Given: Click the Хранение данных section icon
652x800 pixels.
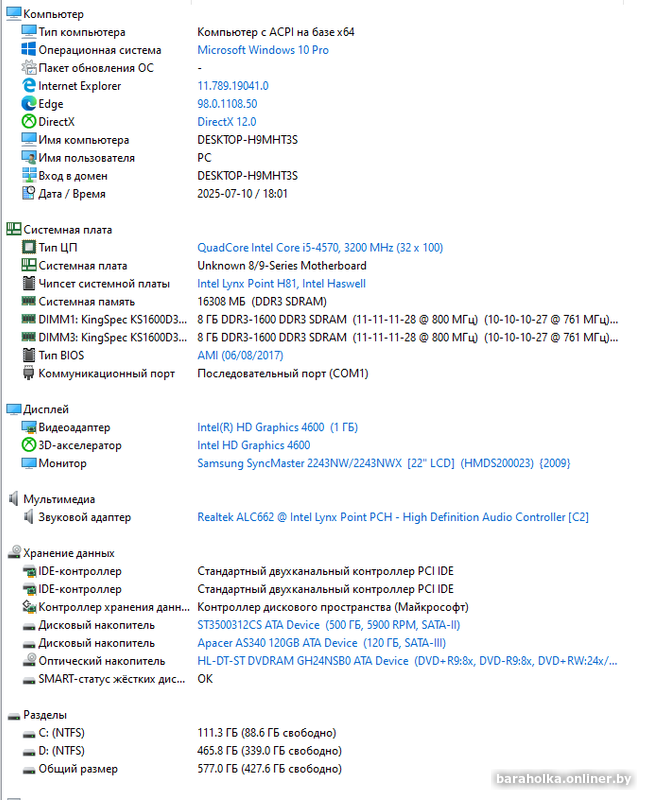Looking at the screenshot, I should [14, 553].
